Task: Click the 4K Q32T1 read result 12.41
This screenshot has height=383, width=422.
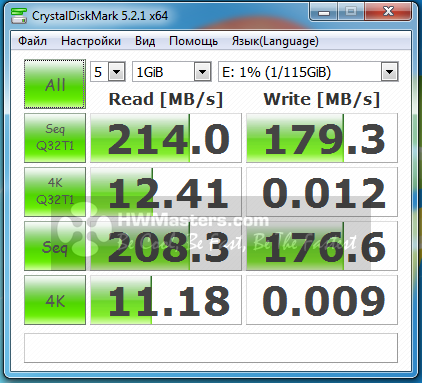Action: (x=166, y=192)
